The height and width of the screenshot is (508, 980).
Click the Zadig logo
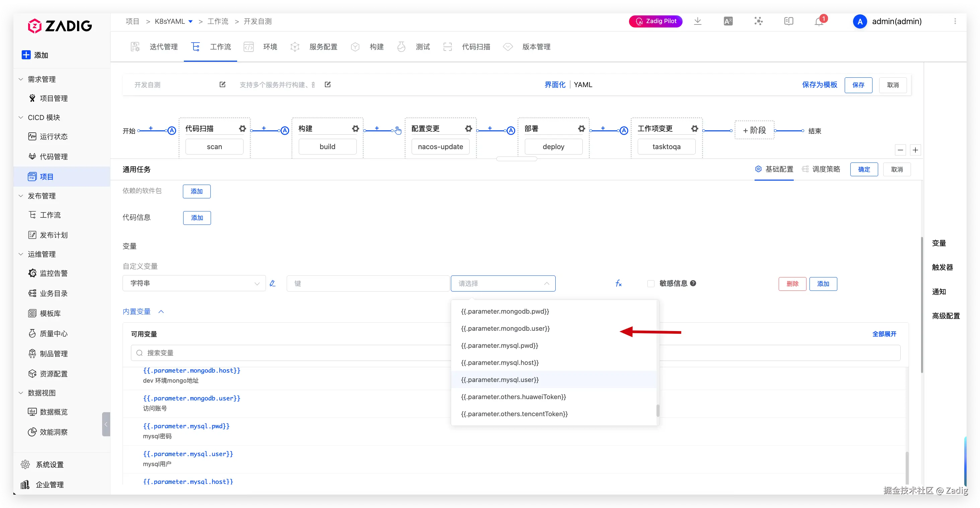click(60, 26)
